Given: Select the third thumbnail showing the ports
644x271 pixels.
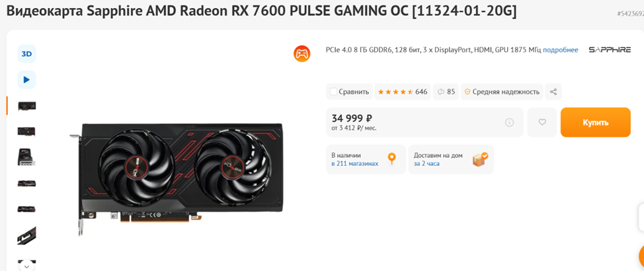Looking at the screenshot, I should point(26,157).
